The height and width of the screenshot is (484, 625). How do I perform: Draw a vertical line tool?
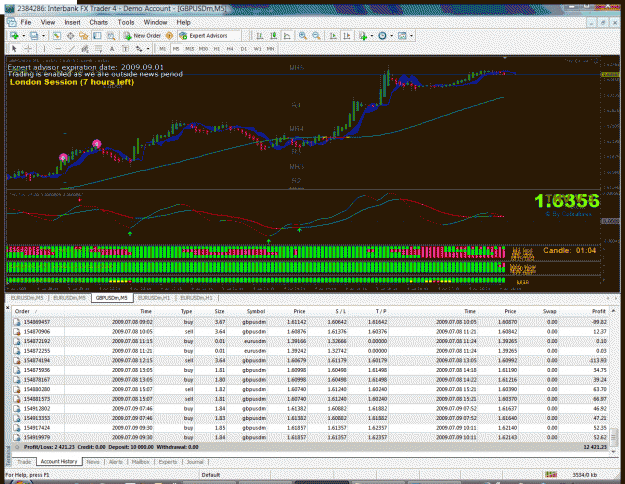(x=44, y=49)
